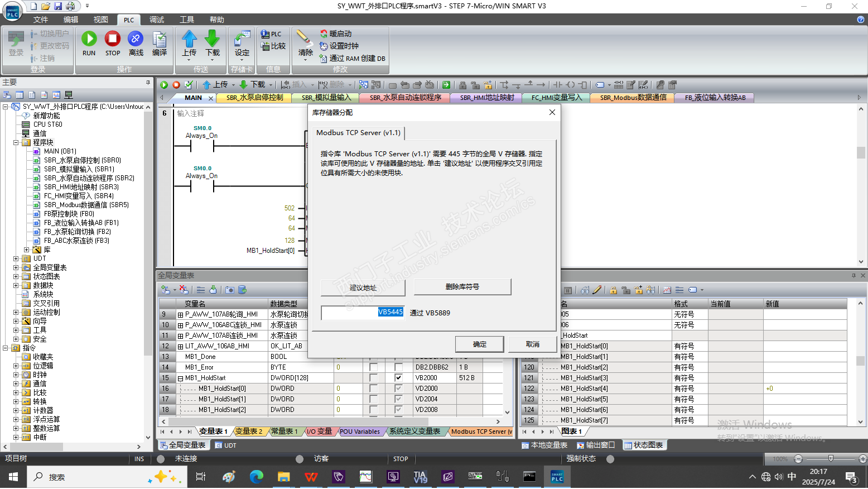Expand the P_AWW_107AB轮询_HMI variable row
The height and width of the screenshot is (489, 868).
tap(181, 315)
